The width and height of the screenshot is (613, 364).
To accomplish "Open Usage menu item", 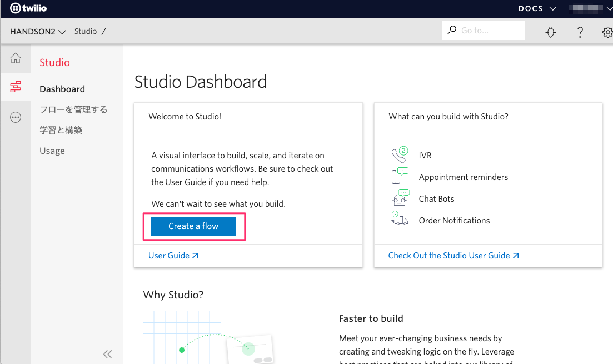I will pos(52,151).
